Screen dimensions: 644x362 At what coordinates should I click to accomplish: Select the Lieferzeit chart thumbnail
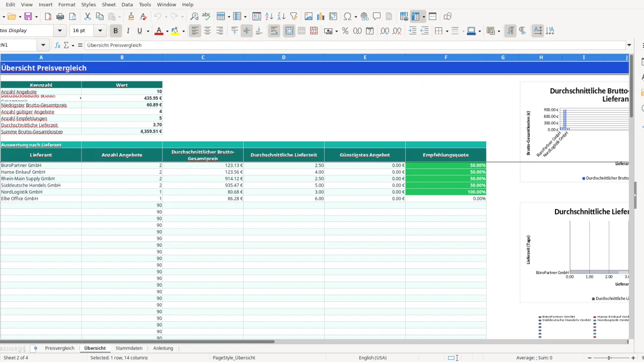[x=574, y=253]
